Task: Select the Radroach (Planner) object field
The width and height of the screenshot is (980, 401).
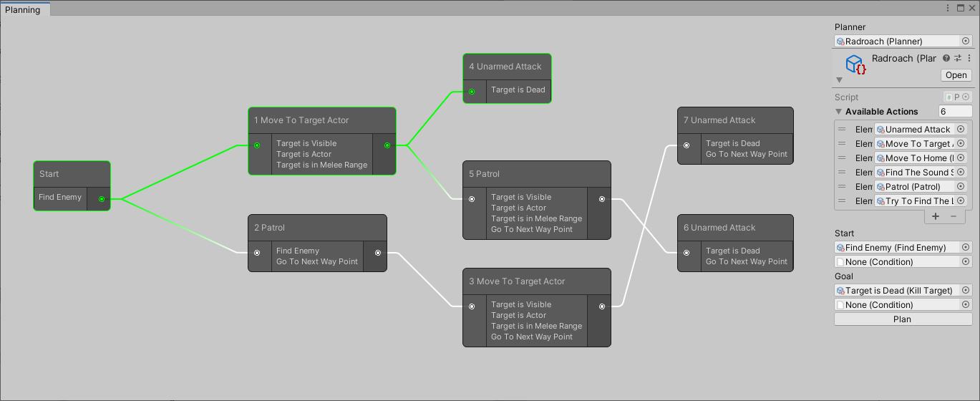Action: click(x=903, y=42)
